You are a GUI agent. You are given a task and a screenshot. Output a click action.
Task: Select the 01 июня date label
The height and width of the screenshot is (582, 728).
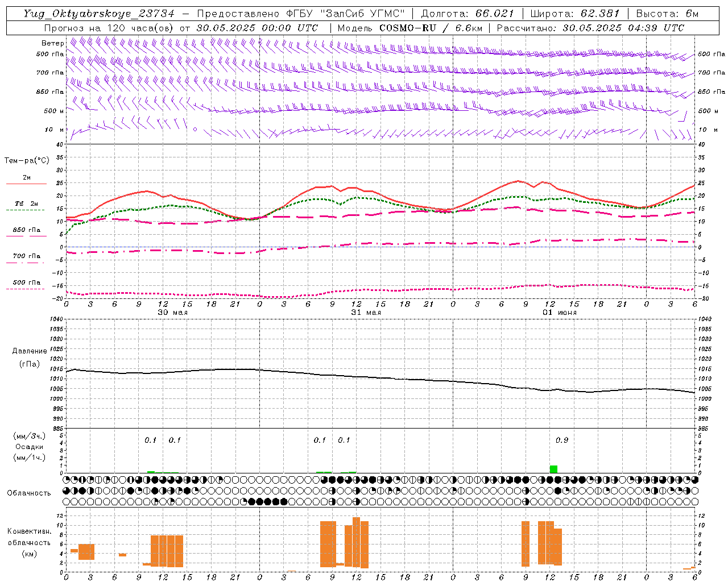tap(559, 313)
